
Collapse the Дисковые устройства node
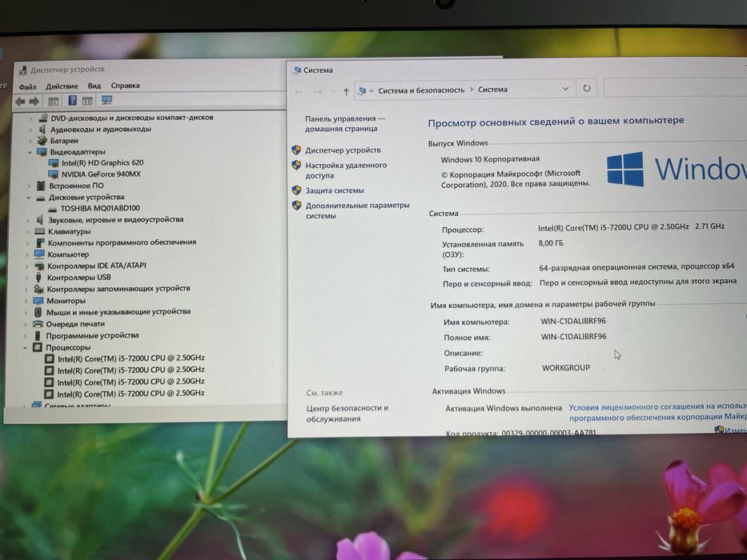point(29,198)
